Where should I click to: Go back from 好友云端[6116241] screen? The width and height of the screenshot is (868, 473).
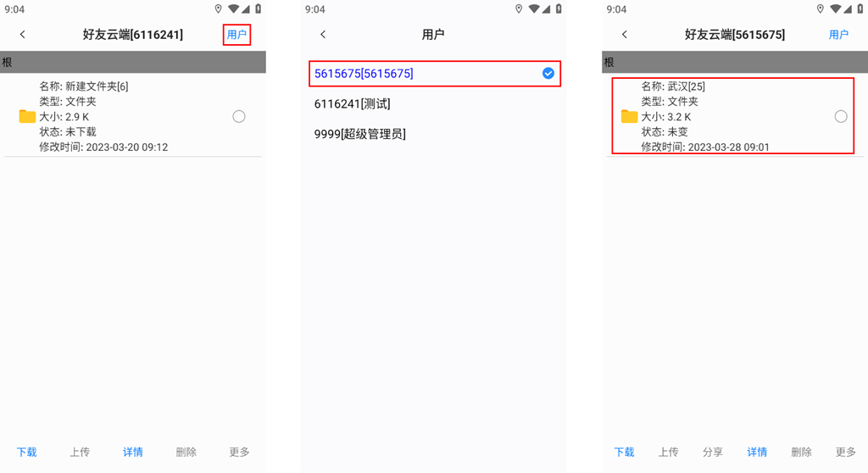[23, 35]
